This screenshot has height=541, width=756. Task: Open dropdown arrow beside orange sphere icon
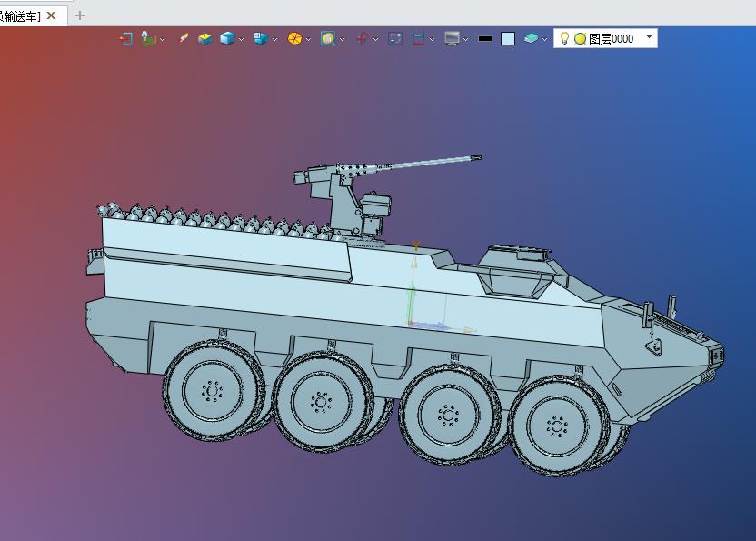[x=309, y=40]
